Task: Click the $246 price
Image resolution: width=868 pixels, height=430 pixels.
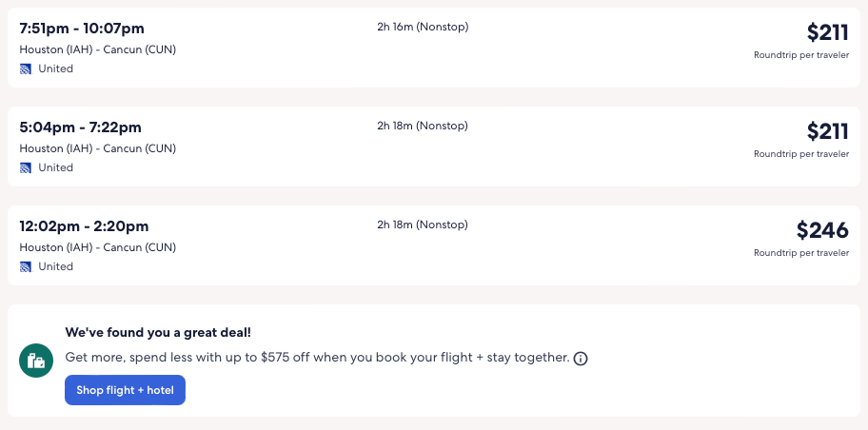Action: click(822, 230)
